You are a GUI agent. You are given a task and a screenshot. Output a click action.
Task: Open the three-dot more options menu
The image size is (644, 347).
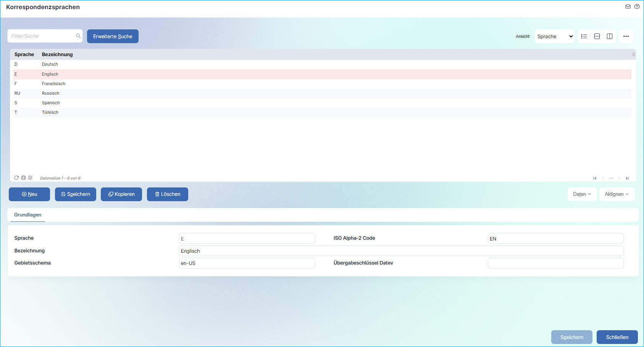626,36
